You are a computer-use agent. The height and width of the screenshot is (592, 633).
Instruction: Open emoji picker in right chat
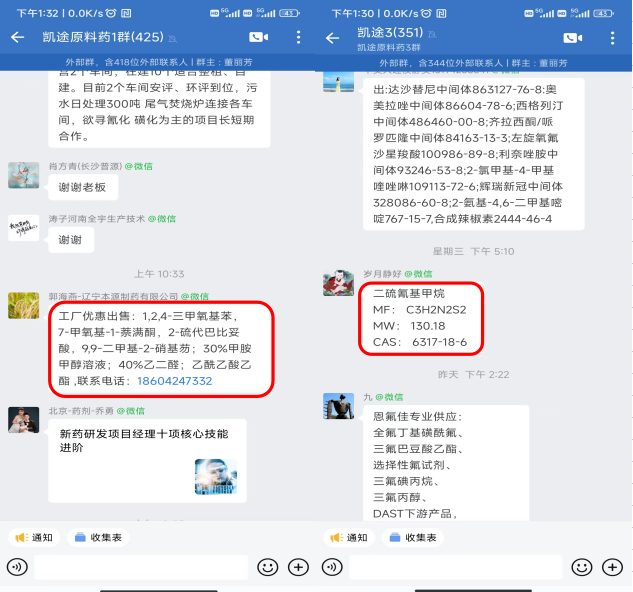point(582,567)
